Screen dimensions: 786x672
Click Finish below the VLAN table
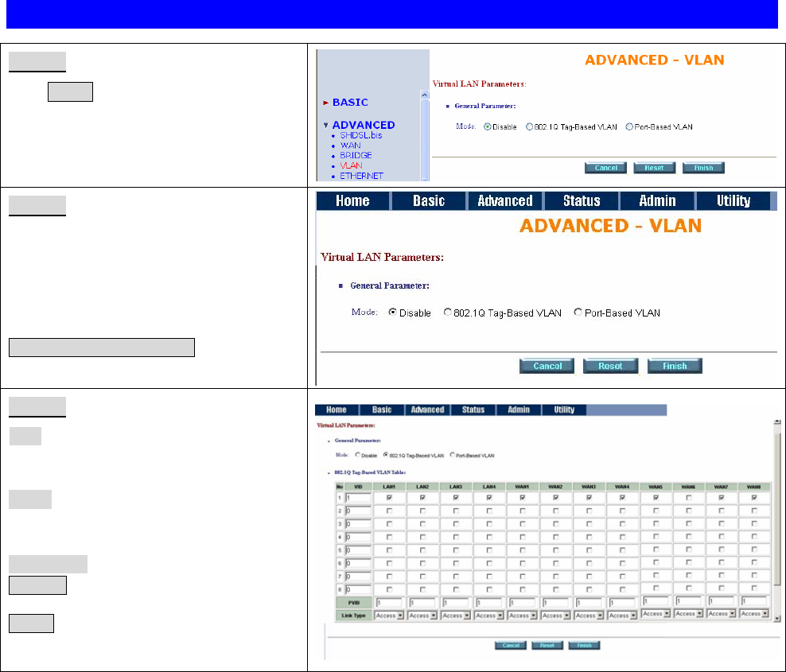tap(584, 646)
